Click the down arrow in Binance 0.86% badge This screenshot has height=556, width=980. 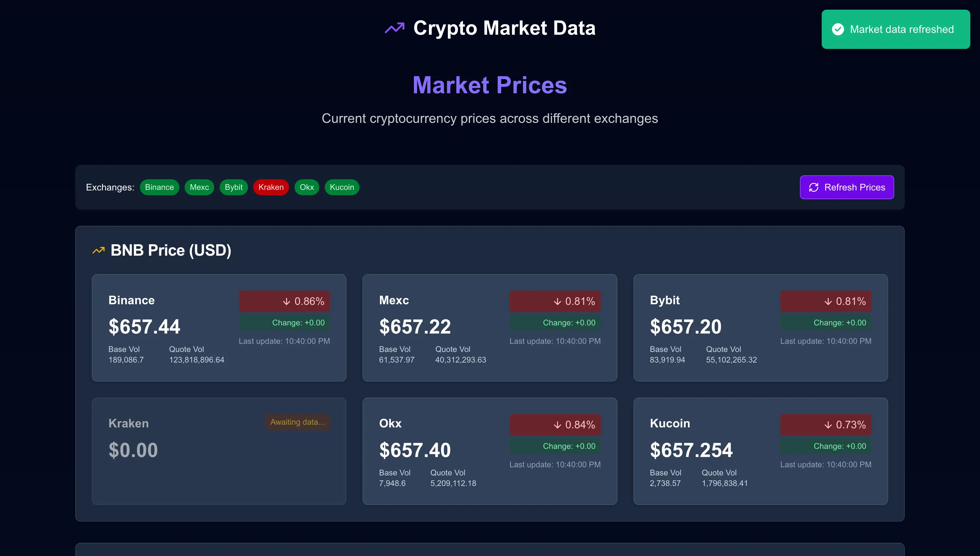(x=286, y=301)
